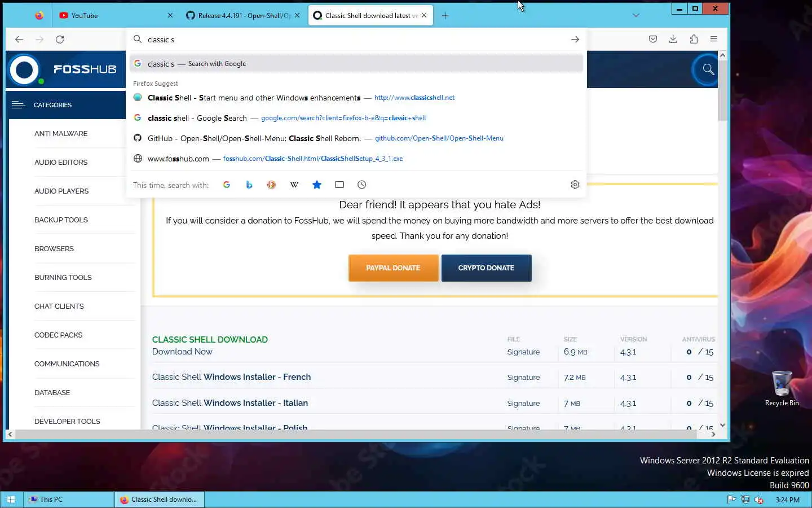Choose Classic Shell classicshell.net suggestion

(x=356, y=98)
